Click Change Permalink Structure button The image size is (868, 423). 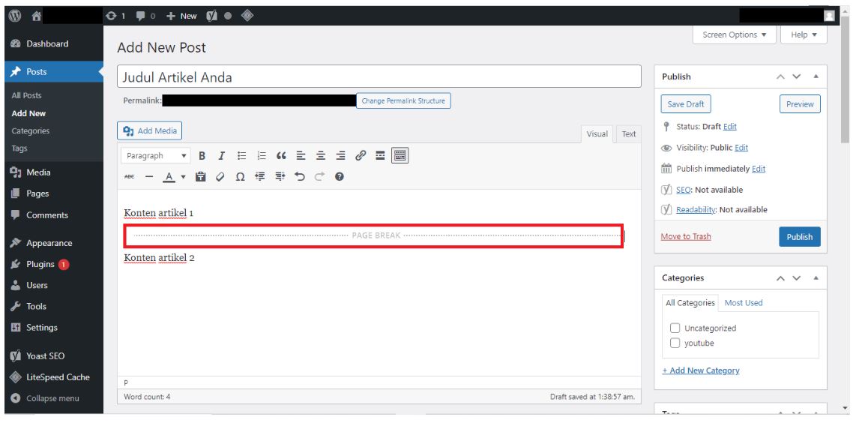[x=403, y=100]
